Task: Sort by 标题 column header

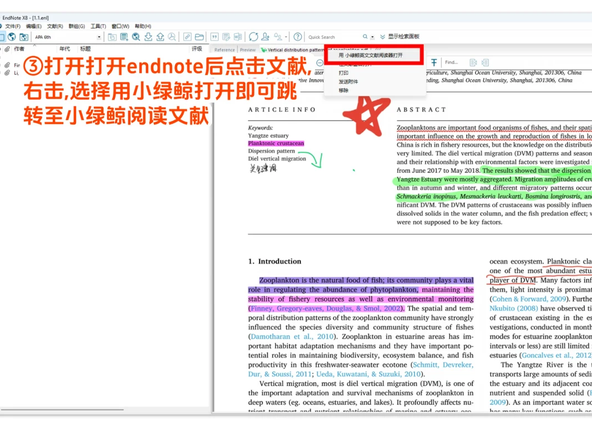Action: (x=85, y=49)
